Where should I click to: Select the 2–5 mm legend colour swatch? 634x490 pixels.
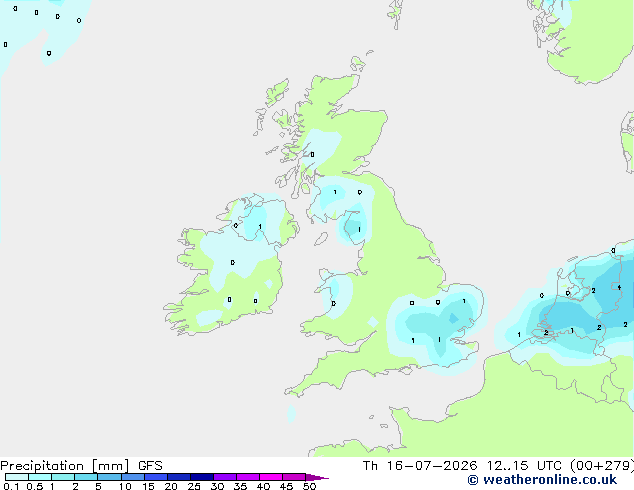pyautogui.click(x=86, y=477)
